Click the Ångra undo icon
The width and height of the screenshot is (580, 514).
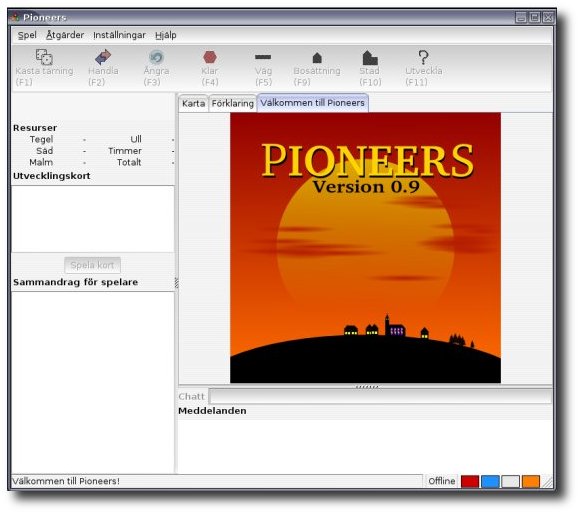[x=156, y=57]
